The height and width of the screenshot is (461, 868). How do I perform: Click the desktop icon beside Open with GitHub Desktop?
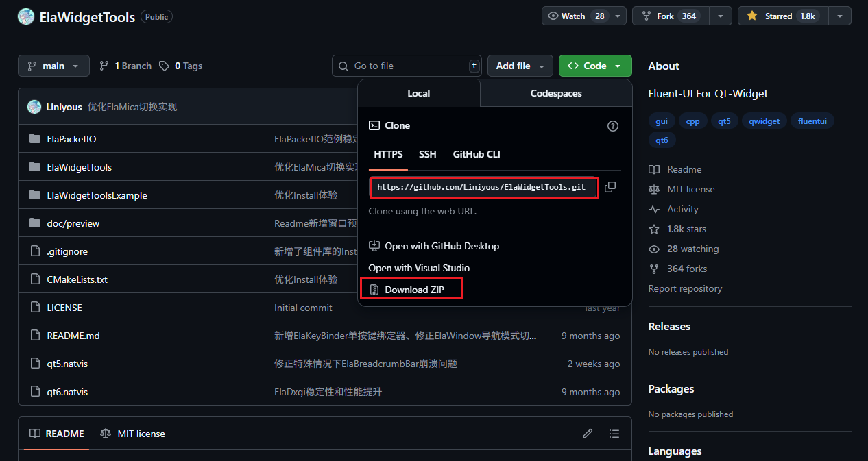374,246
